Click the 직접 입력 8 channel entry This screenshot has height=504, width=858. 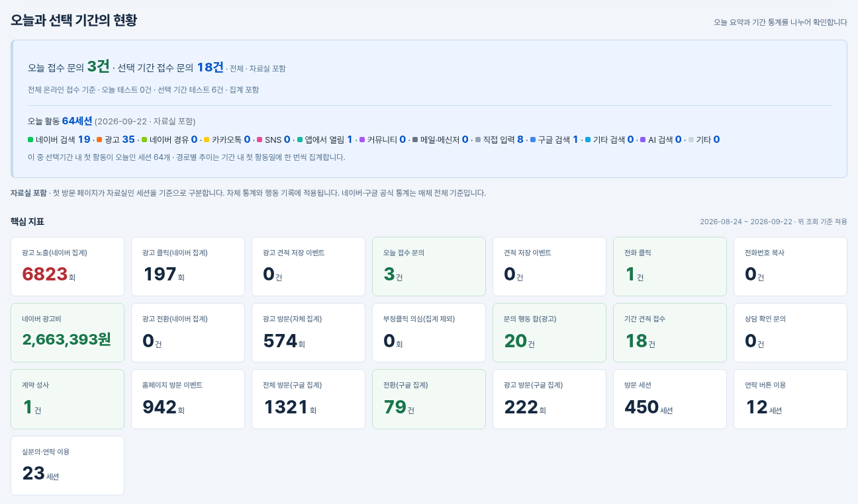499,140
